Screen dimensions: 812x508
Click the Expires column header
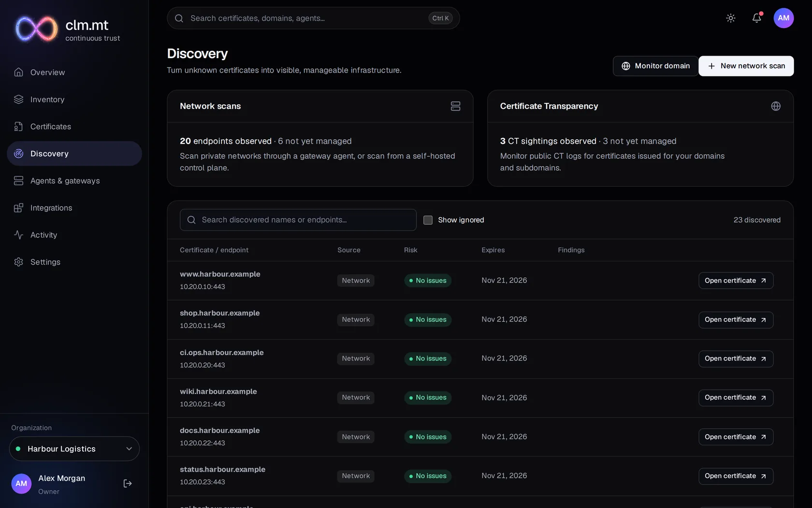493,250
